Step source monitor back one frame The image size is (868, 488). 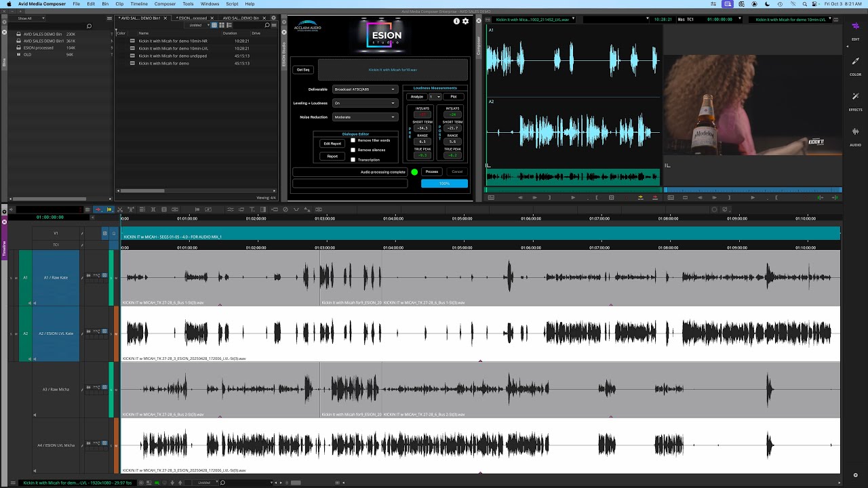[x=520, y=198]
